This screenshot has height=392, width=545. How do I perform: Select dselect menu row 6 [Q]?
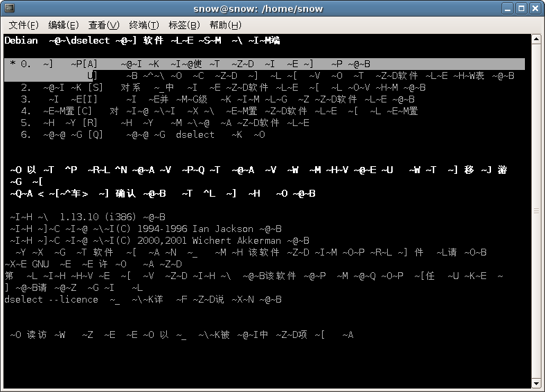point(143,135)
